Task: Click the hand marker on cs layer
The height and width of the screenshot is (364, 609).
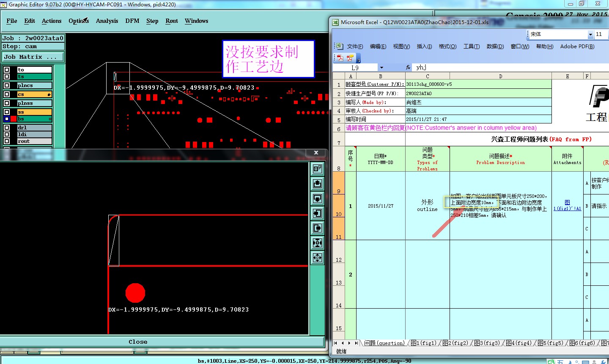Action: coord(49,94)
